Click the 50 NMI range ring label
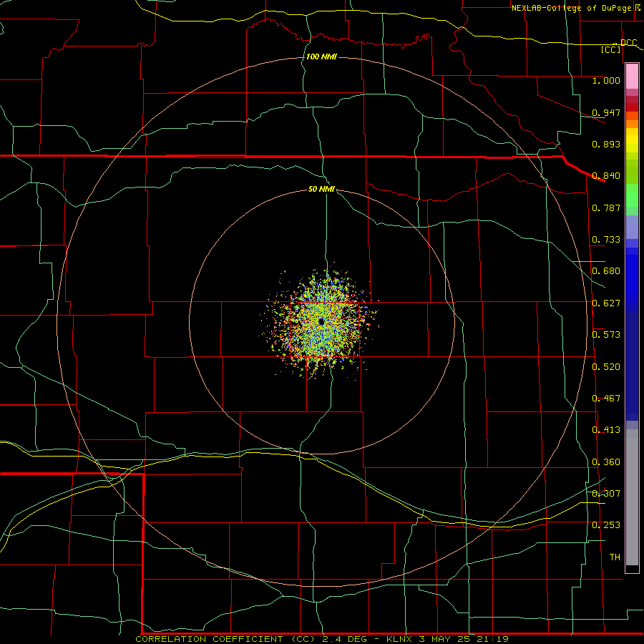644x644 pixels. (321, 189)
